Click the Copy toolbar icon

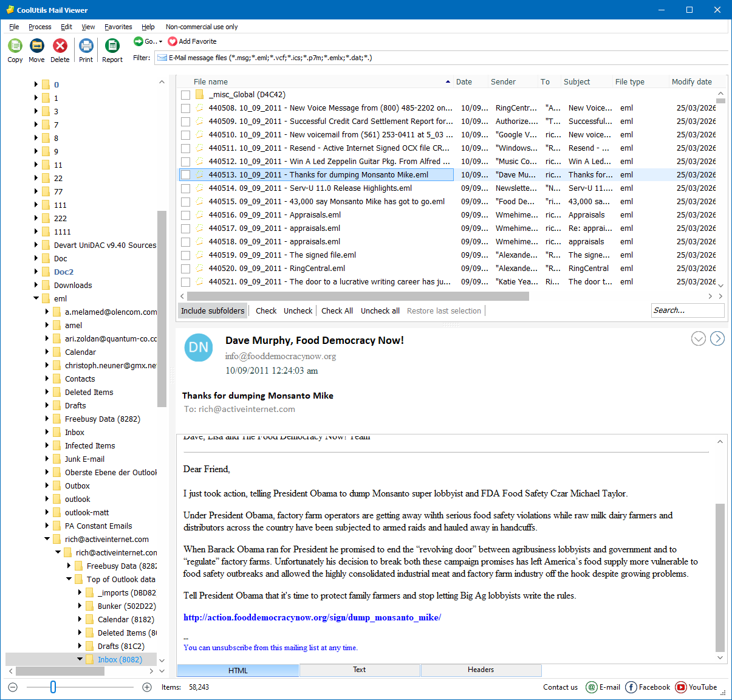coord(15,46)
